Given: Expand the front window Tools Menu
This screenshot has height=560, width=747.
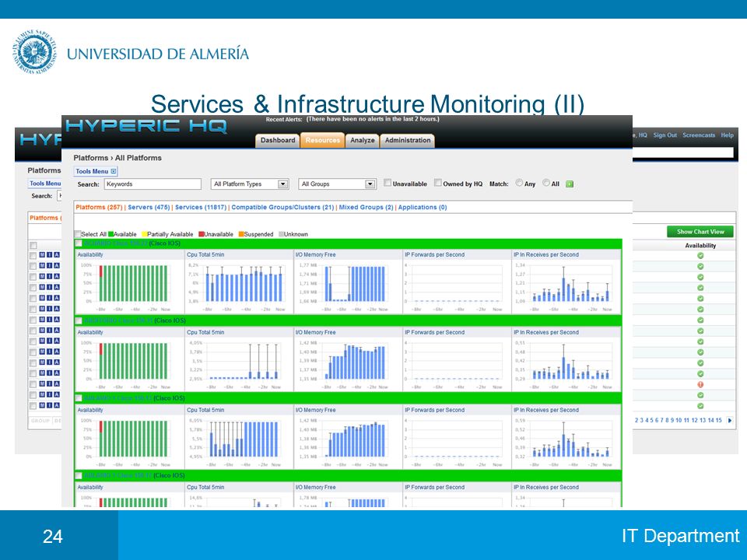Looking at the screenshot, I should click(96, 171).
